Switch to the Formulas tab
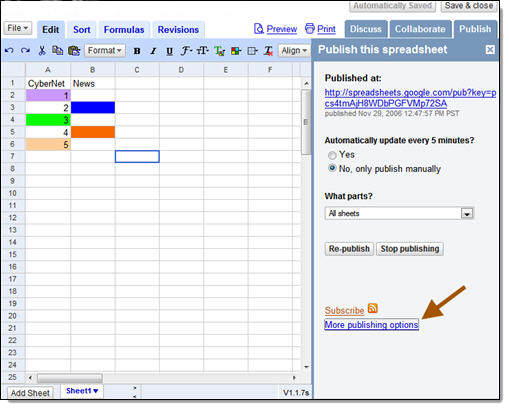 click(x=124, y=30)
